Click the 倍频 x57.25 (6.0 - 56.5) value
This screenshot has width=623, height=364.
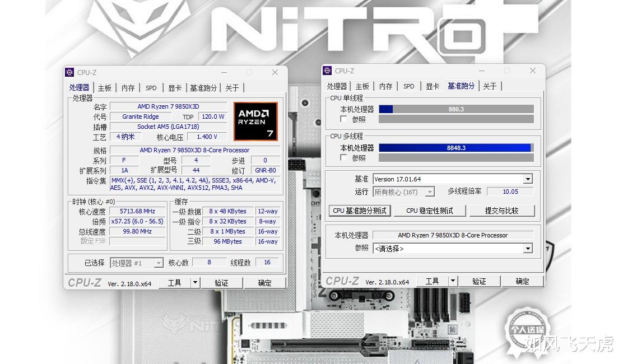pyautogui.click(x=137, y=221)
